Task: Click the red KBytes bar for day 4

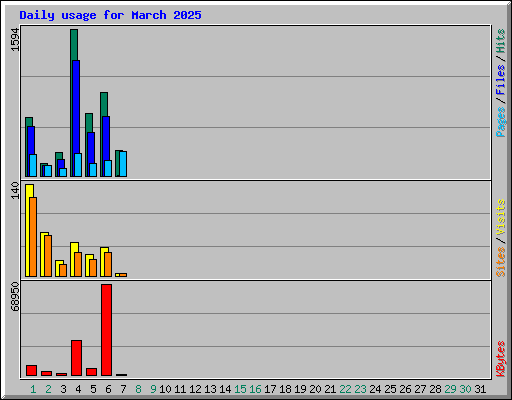Action: 76,358
